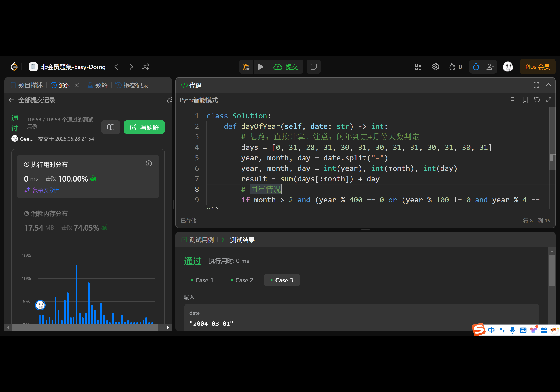Select Case 1 test case
Image resolution: width=560 pixels, height=392 pixels.
click(202, 280)
